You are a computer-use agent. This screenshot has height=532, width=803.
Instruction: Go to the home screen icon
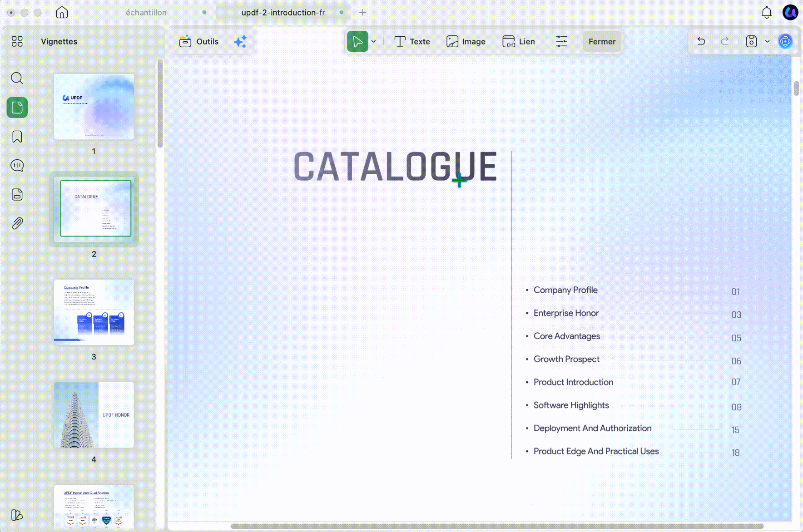pos(62,12)
